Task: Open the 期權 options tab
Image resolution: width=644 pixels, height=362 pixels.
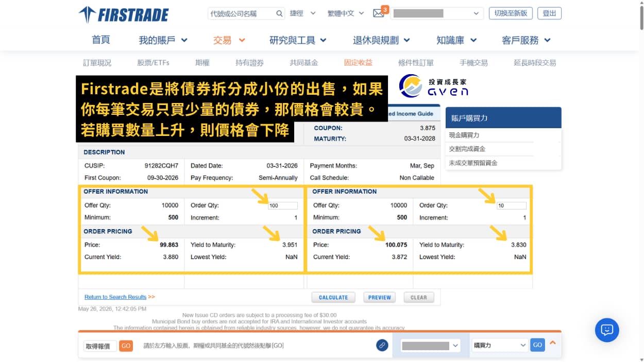Action: pyautogui.click(x=202, y=63)
